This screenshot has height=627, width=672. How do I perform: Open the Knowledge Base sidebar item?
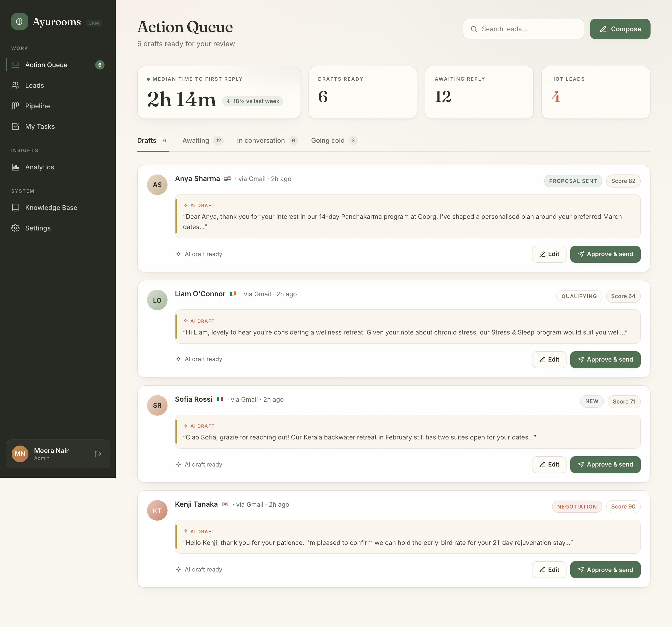[x=58, y=208]
